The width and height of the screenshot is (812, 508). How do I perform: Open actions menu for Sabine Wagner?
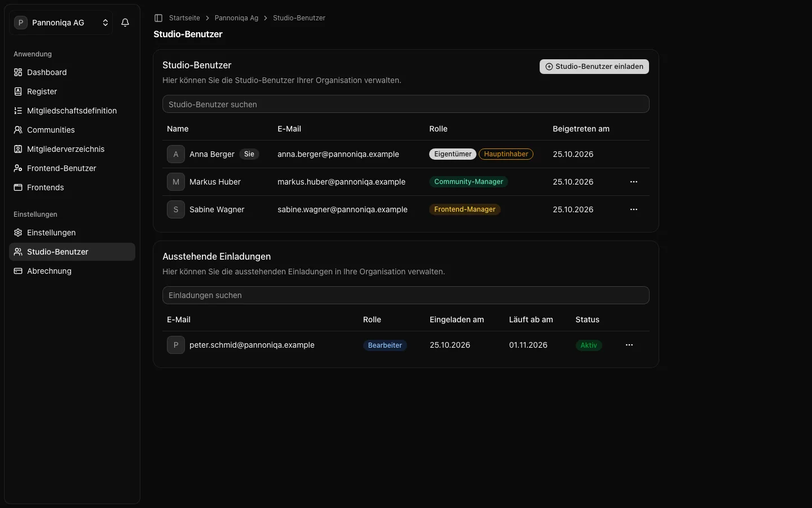pos(634,209)
